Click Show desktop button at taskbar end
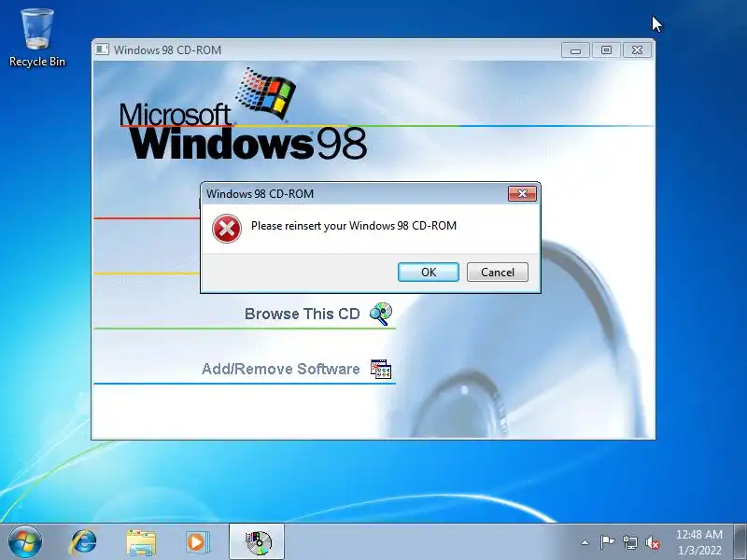747x560 pixels. coord(740,542)
